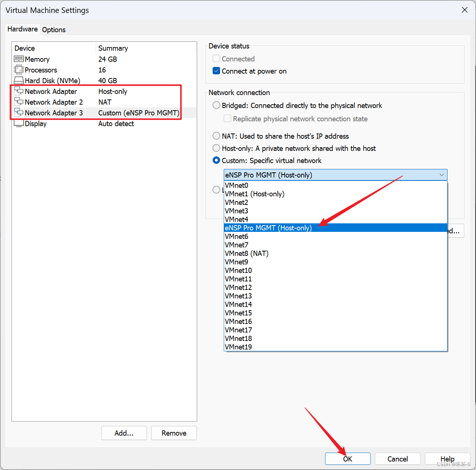Select the Display device icon

click(x=18, y=123)
